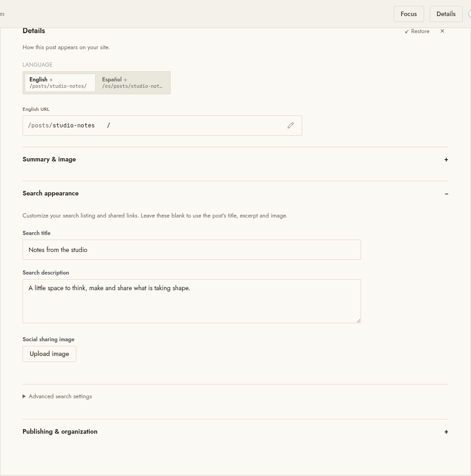Click into the Search description textarea
This screenshot has width=471, height=476.
pos(192,301)
